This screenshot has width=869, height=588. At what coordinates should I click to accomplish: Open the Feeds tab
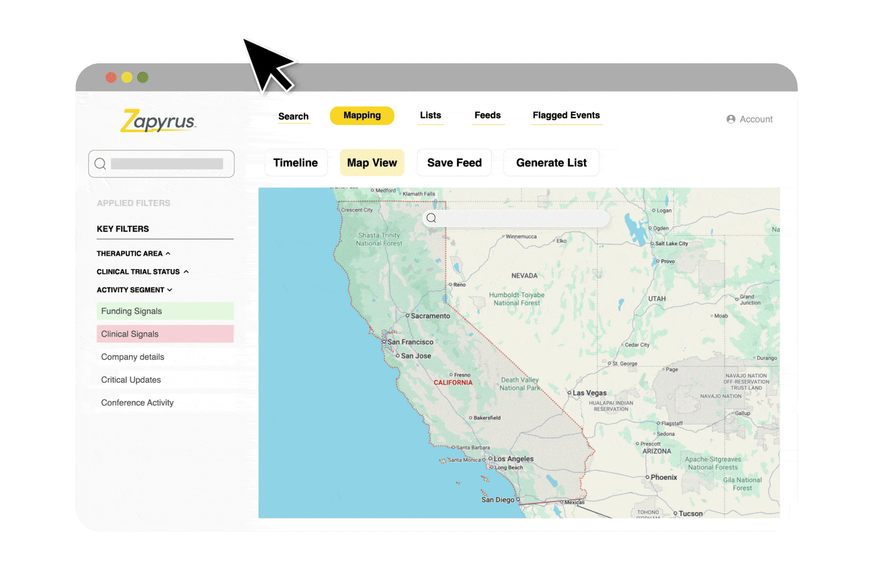point(487,115)
